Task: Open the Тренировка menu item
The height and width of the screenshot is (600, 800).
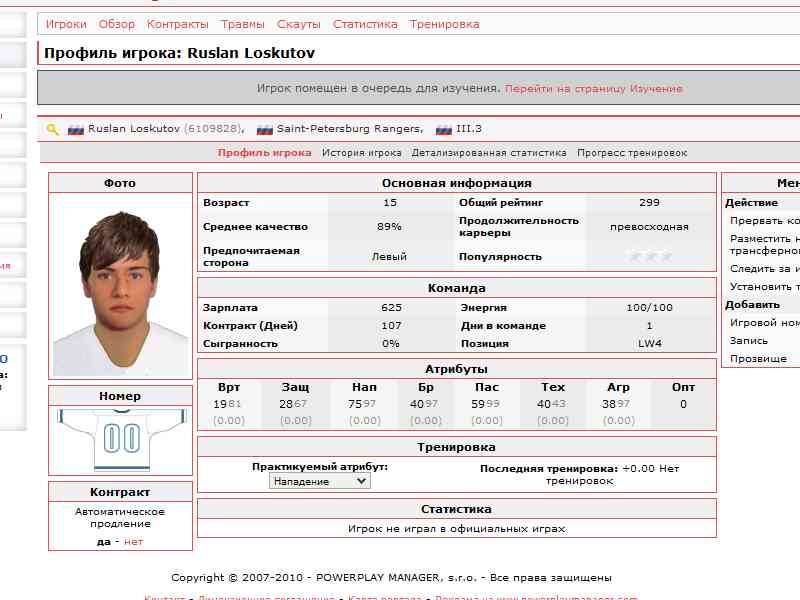Action: (x=444, y=24)
